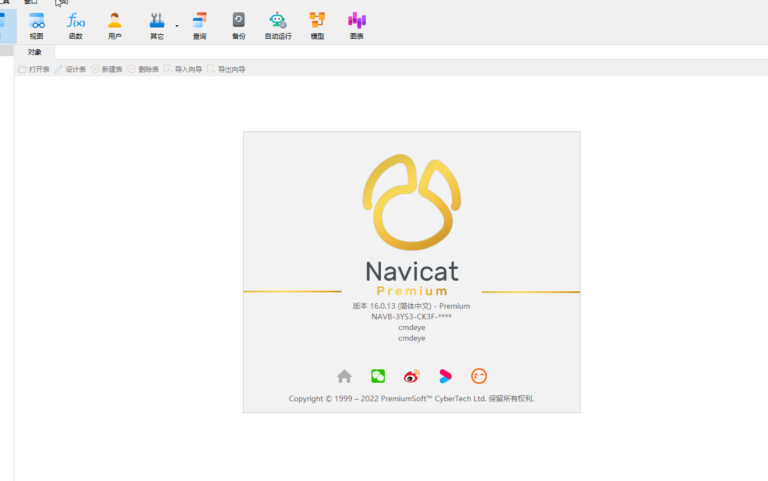Launch 导入向导 (Import Wizard)
This screenshot has width=768, height=481.
[183, 69]
